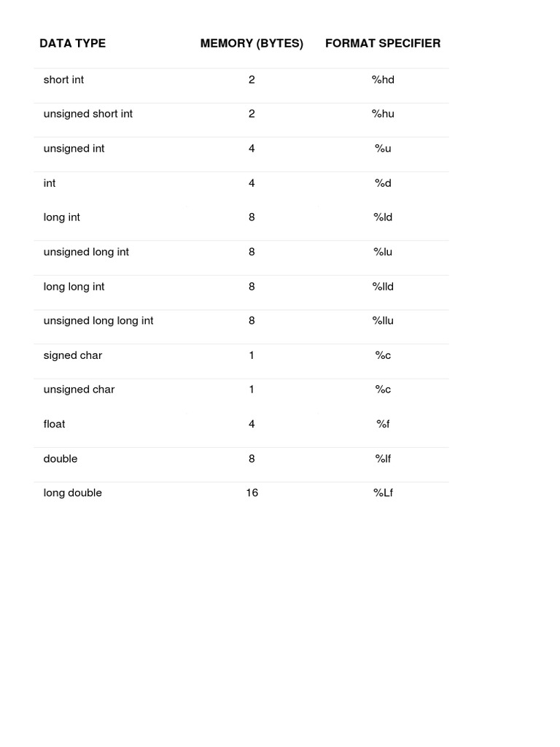Image resolution: width=560 pixels, height=747 pixels.
Task: Select the "unsigned long int" cell
Action: (86, 252)
